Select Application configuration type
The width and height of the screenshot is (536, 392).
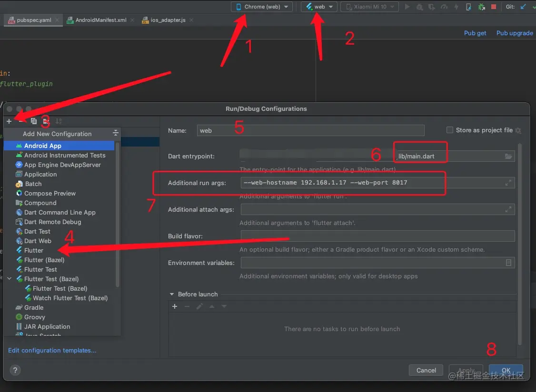tap(59, 174)
